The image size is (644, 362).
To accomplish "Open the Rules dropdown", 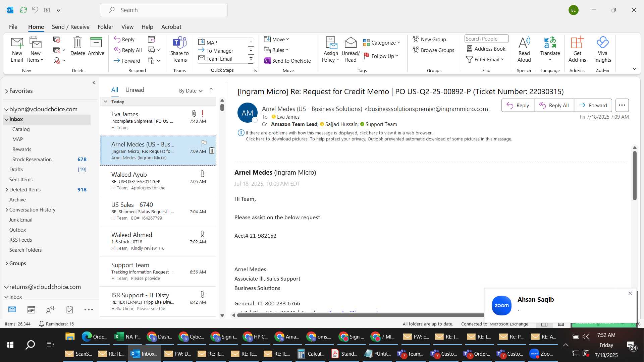I will tap(276, 50).
